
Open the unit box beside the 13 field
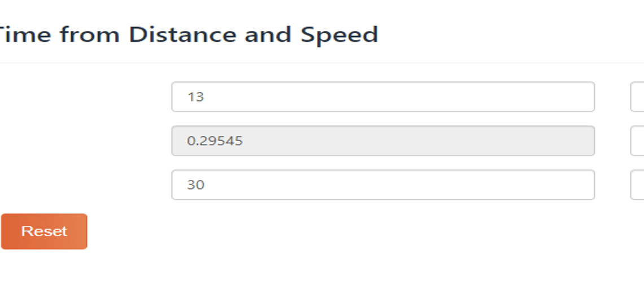[637, 97]
